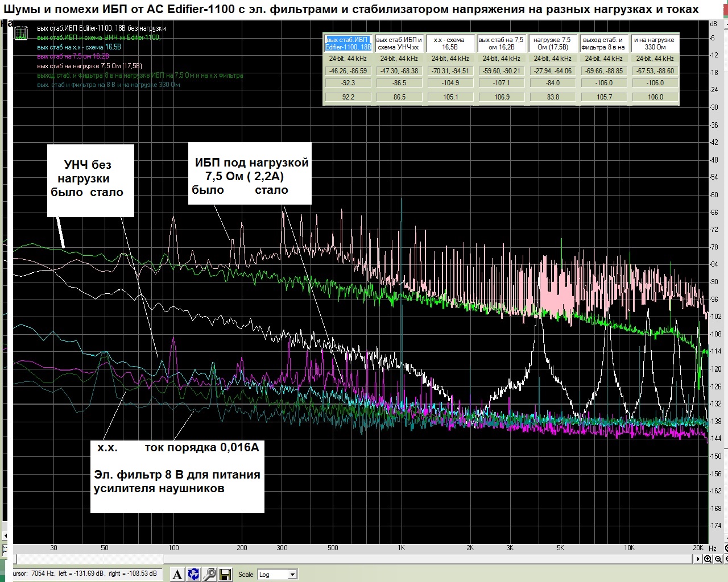Select the 'х.х - схема 16,5В' column header
This screenshot has width=728, height=582.
450,44
